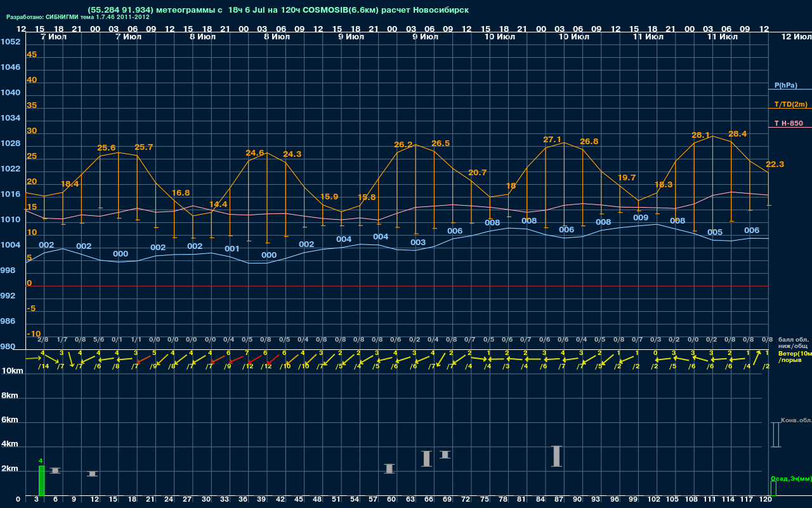Click the 009 pressure value label
Viewport: 812px width, 508px height.
[x=641, y=218]
